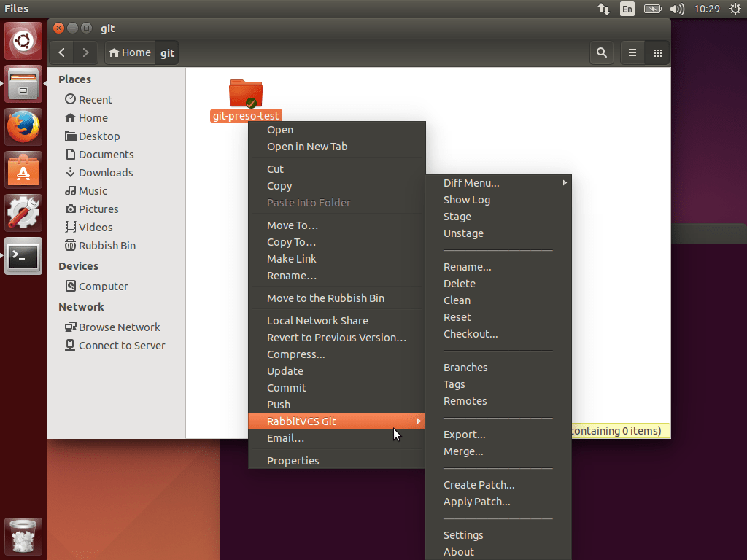Select Push in the context menu
747x560 pixels.
click(x=337, y=404)
